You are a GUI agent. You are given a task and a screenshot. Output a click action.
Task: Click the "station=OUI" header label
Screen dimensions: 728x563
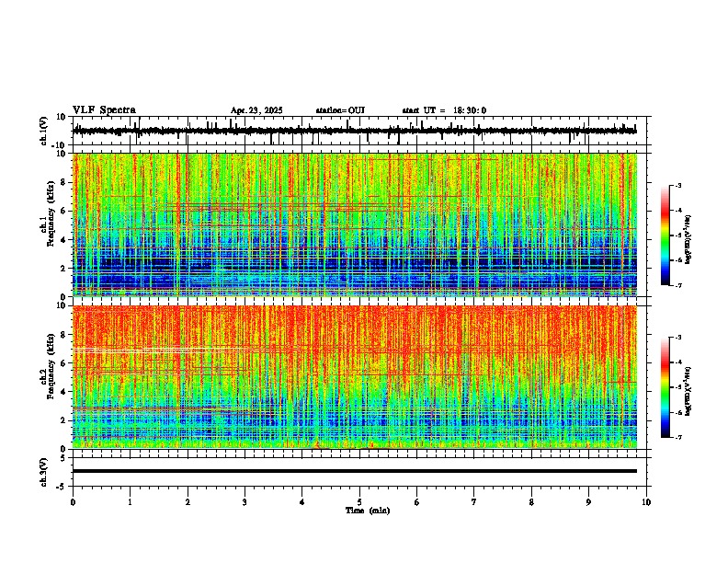click(x=340, y=110)
